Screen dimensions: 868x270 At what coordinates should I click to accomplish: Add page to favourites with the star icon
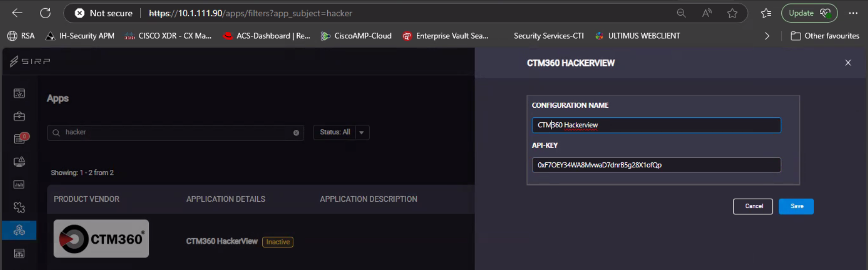(732, 13)
